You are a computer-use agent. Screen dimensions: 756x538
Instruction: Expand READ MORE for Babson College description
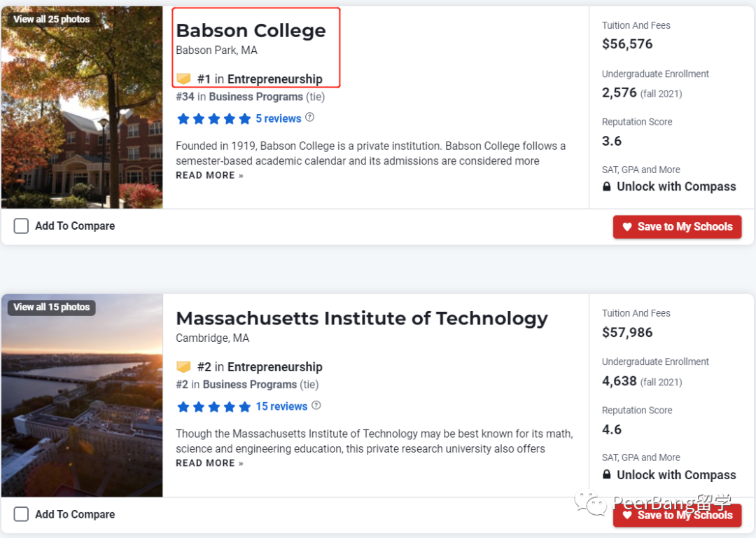tap(209, 175)
